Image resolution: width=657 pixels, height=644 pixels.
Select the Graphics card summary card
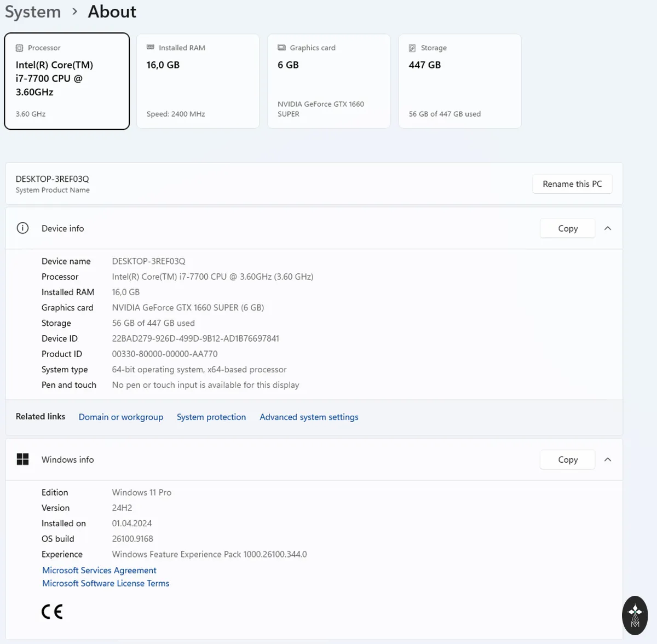[329, 81]
